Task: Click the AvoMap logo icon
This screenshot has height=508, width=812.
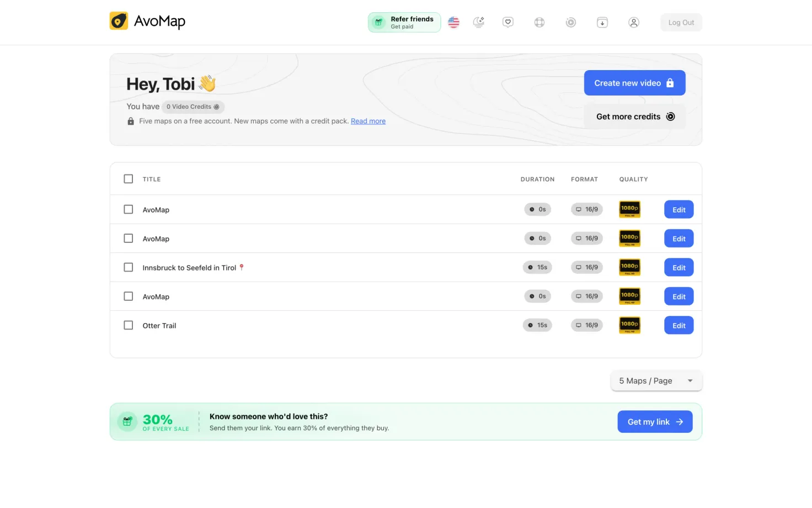Action: pyautogui.click(x=119, y=21)
